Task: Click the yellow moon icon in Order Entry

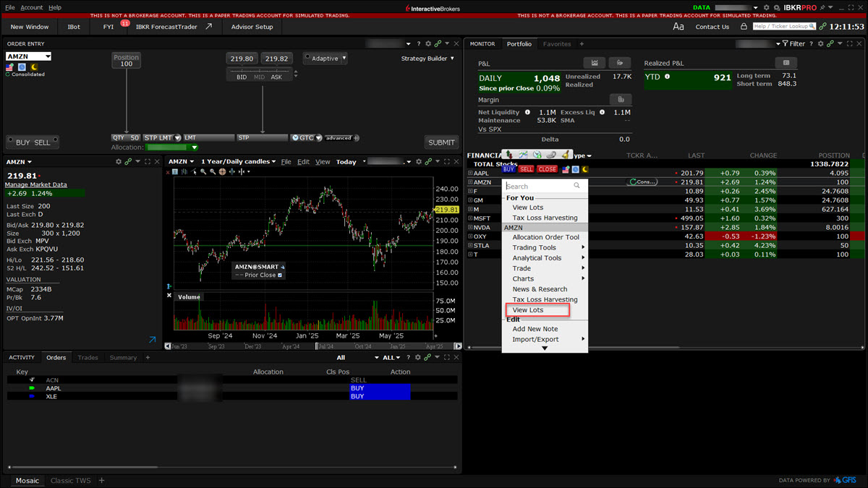Action: (x=33, y=67)
